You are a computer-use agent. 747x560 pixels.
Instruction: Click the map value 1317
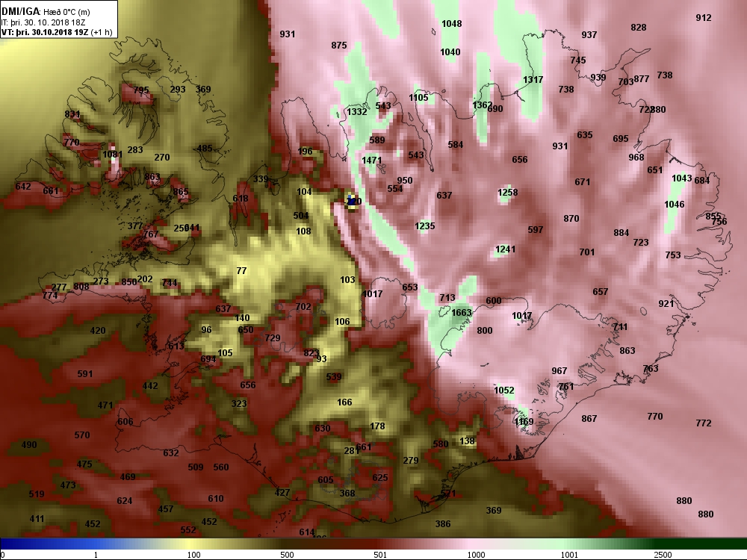tap(533, 80)
